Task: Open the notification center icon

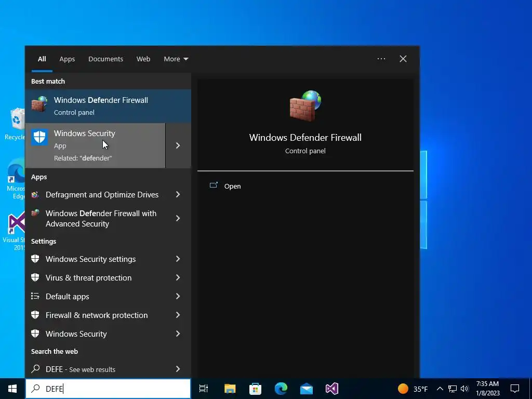Action: pos(515,389)
